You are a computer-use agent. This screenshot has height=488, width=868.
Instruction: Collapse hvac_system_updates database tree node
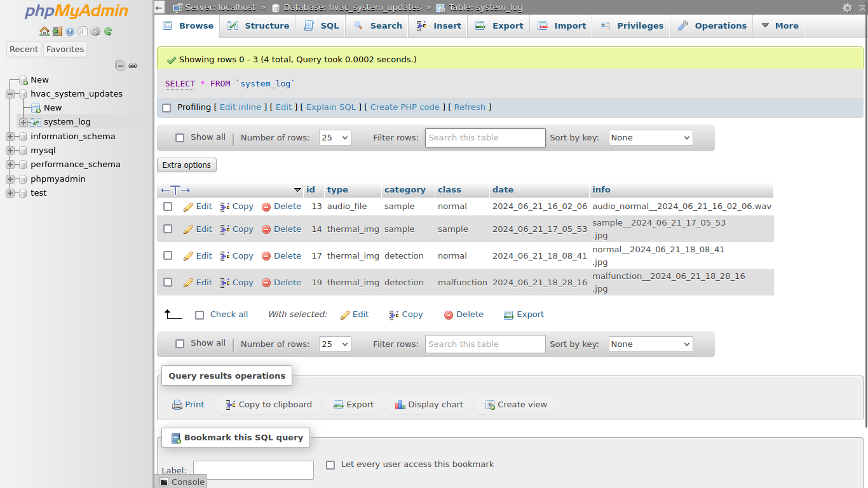[10, 94]
